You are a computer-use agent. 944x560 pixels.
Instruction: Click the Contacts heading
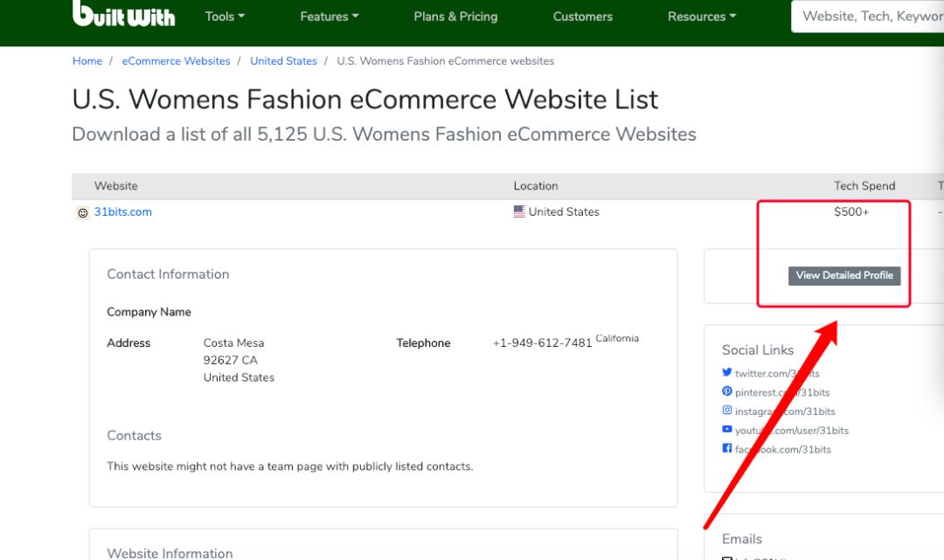(x=135, y=435)
